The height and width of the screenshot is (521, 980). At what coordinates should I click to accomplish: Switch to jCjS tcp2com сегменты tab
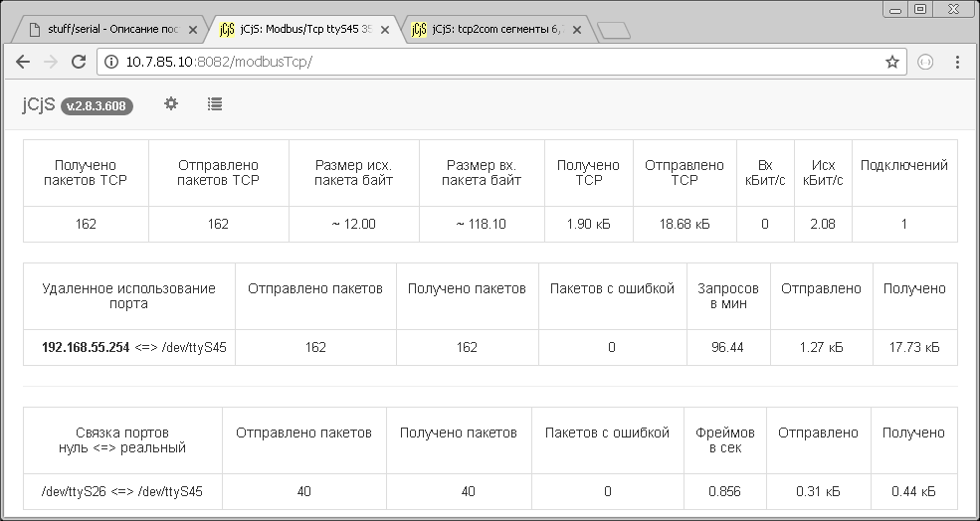point(497,30)
